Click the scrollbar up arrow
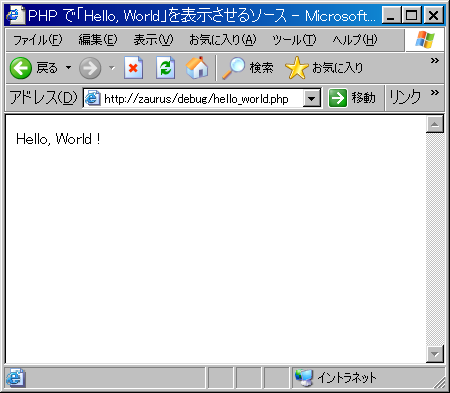 point(435,125)
